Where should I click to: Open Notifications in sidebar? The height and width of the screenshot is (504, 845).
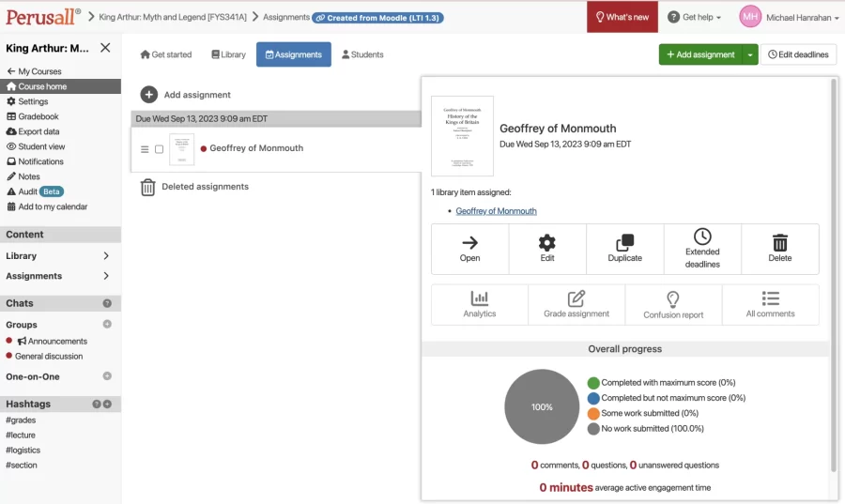[35, 161]
